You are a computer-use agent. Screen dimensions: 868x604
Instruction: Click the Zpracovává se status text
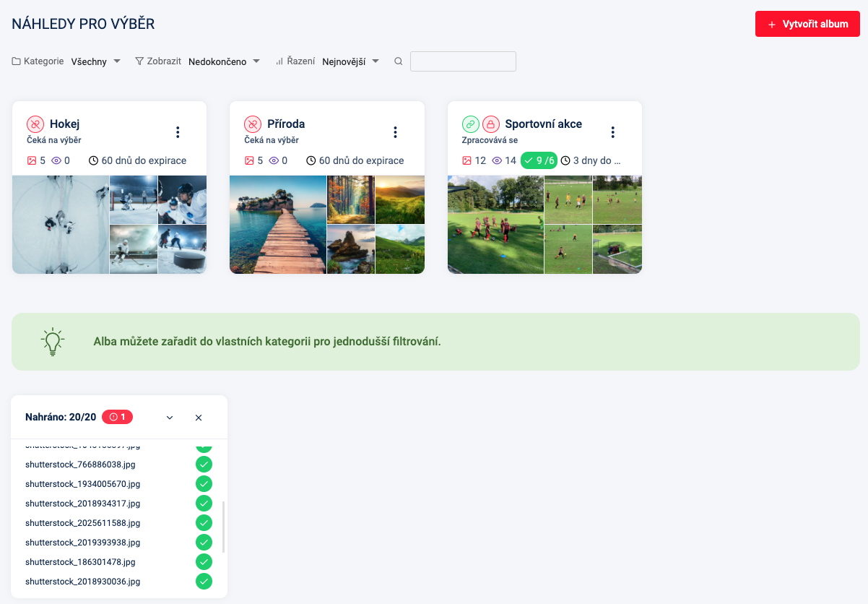click(x=490, y=140)
